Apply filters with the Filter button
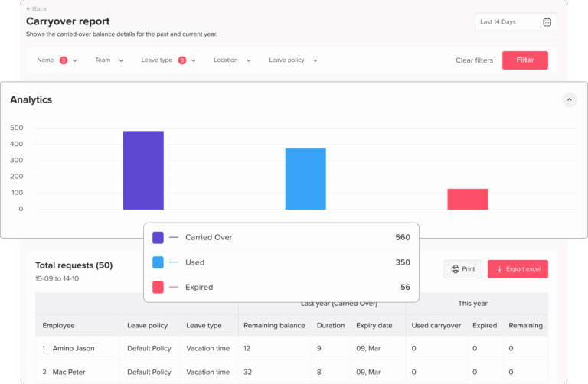This screenshot has width=588, height=384. (x=525, y=60)
